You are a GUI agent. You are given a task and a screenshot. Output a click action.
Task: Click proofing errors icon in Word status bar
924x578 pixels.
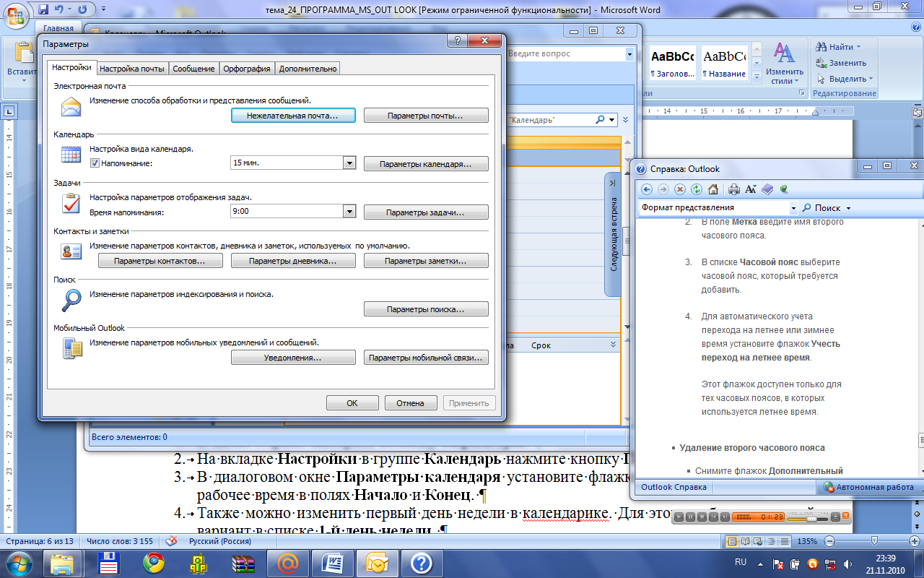tap(172, 540)
